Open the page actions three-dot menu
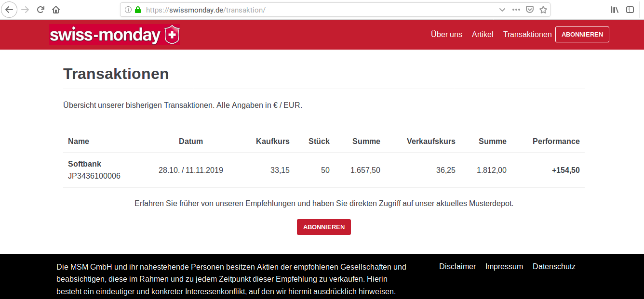This screenshot has height=299, width=644. [x=516, y=10]
